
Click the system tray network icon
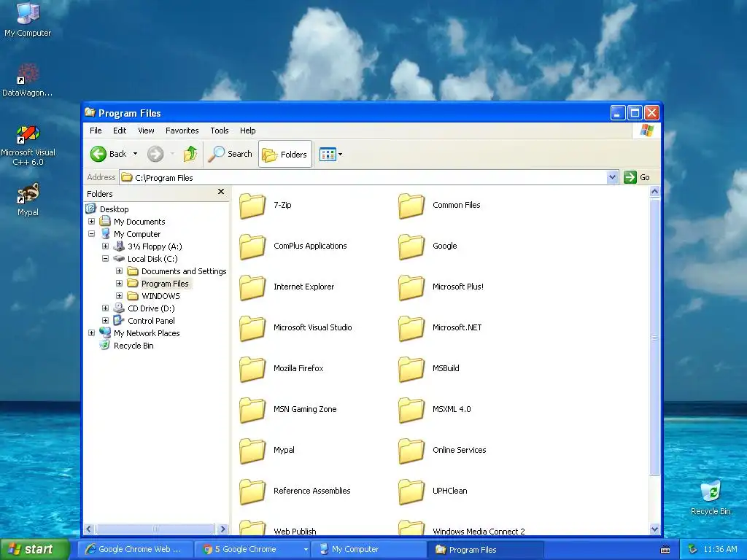tap(692, 549)
